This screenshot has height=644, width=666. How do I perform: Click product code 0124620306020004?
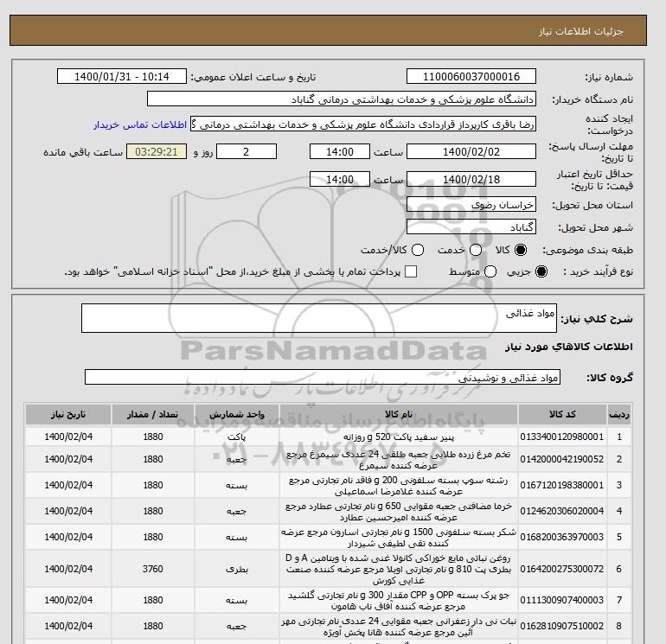click(562, 511)
